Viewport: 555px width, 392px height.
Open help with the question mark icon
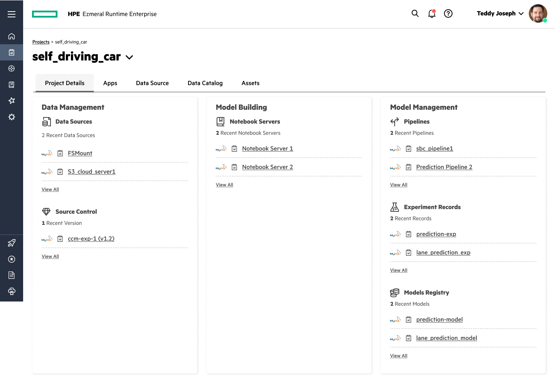point(448,13)
